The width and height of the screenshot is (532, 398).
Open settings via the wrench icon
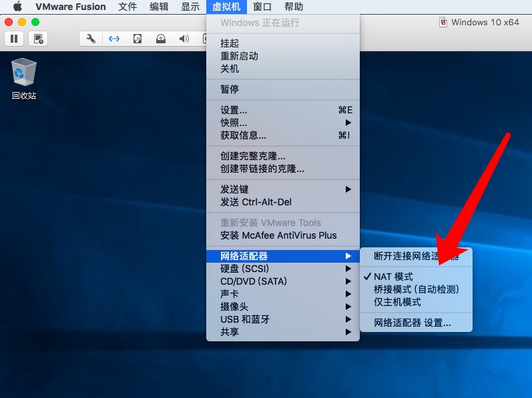[91, 39]
